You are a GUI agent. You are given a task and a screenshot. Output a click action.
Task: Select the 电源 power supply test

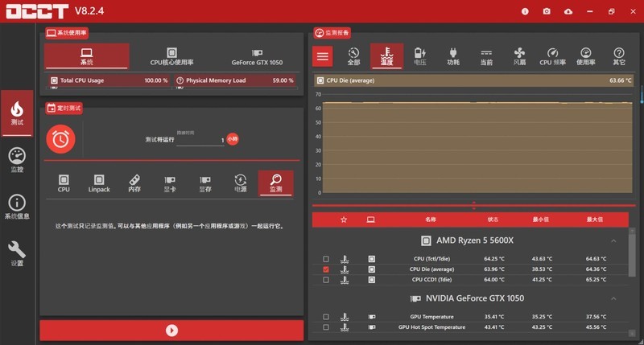pos(240,183)
